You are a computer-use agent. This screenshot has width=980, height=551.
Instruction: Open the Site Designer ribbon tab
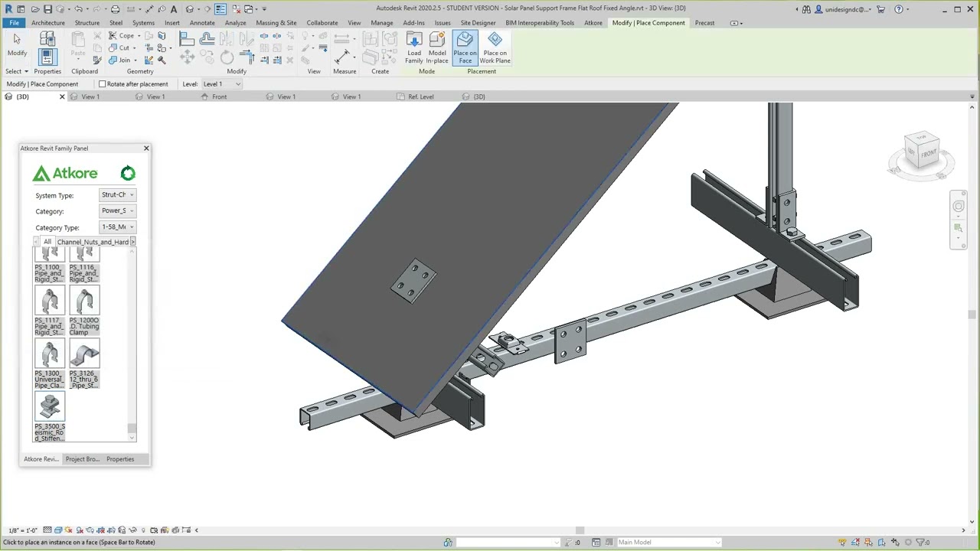[x=478, y=23]
